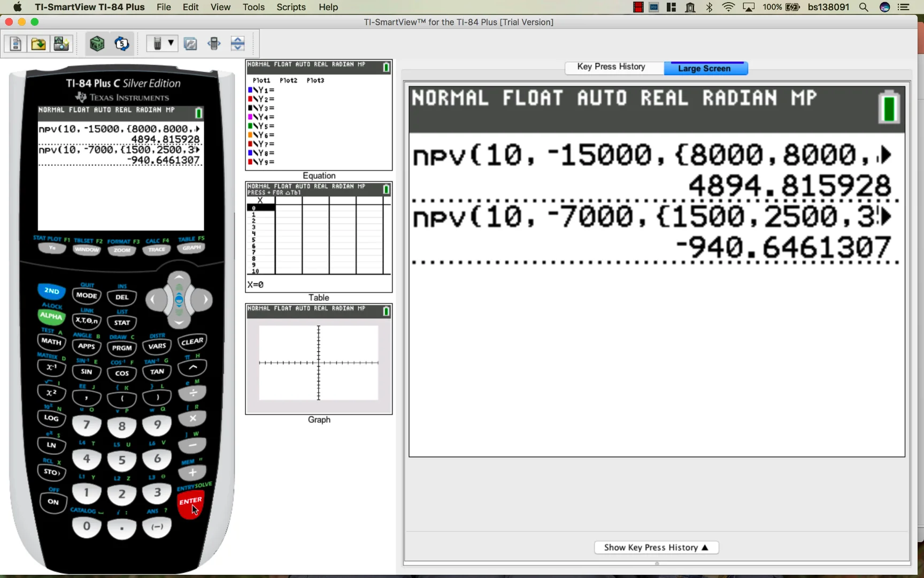Click the STO calculator key
The image size is (924, 578).
(51, 472)
